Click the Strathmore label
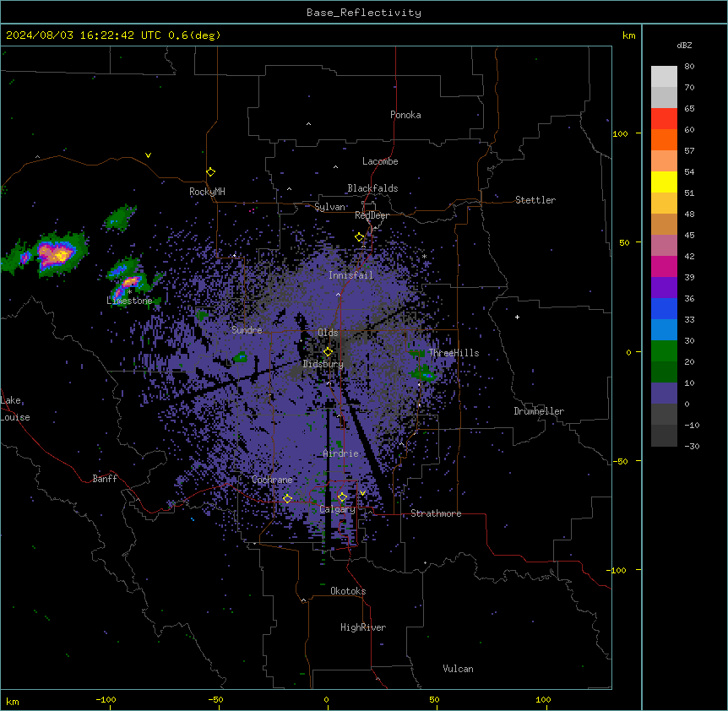The width and height of the screenshot is (728, 711). click(x=436, y=513)
